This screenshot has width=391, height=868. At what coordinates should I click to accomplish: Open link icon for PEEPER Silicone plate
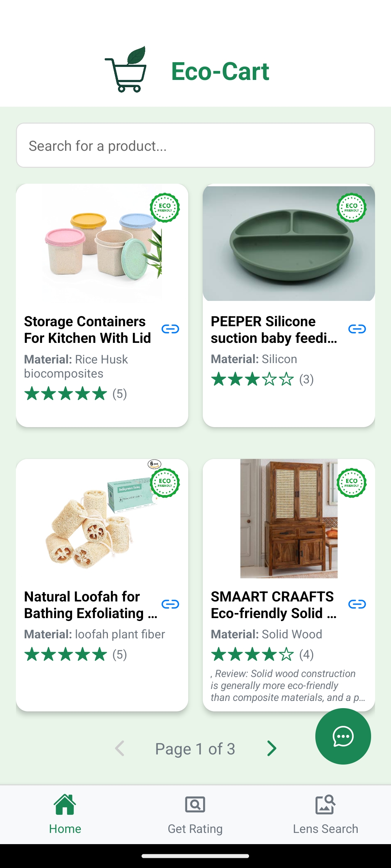(357, 329)
